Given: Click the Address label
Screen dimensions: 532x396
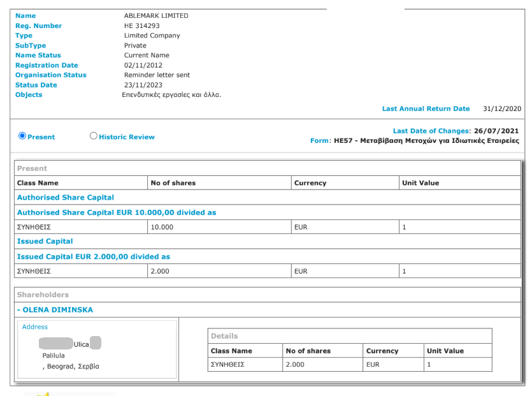Looking at the screenshot, I should [35, 326].
